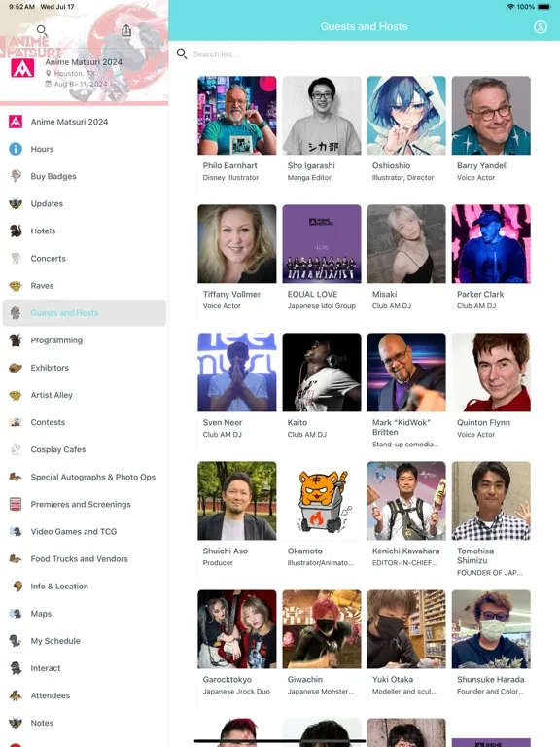Image resolution: width=560 pixels, height=747 pixels.
Task: Open Shuichi Aso's producer photo
Action: point(237,501)
